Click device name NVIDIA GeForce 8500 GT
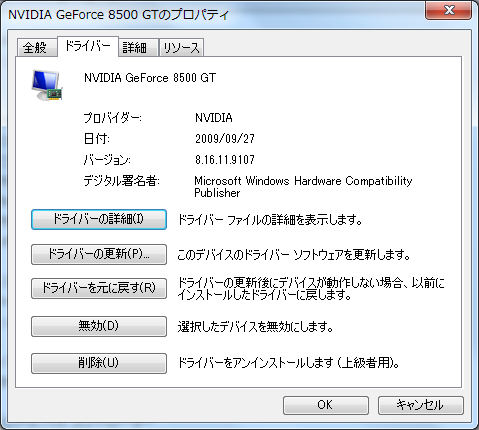 coord(150,78)
